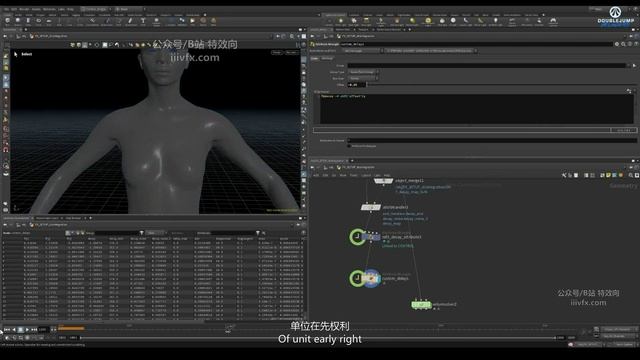Screen dimensions: 640x360
Task: Switch to the Code tab
Action: (315, 58)
